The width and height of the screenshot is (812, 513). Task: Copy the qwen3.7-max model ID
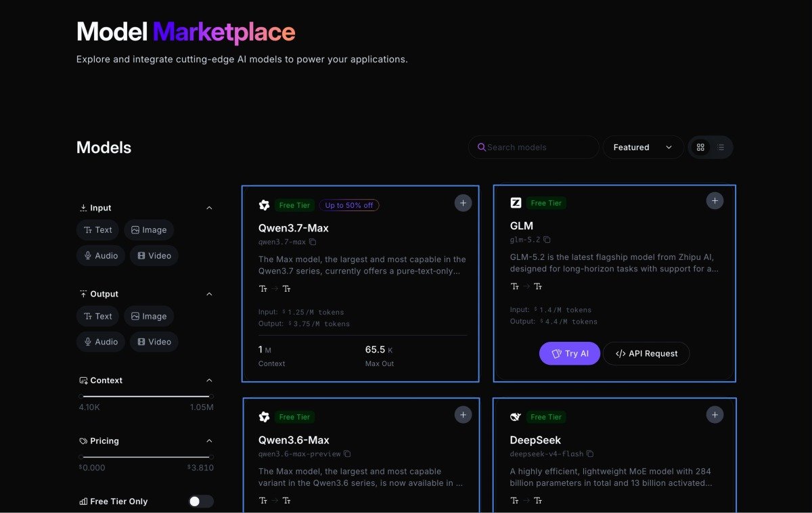click(313, 242)
